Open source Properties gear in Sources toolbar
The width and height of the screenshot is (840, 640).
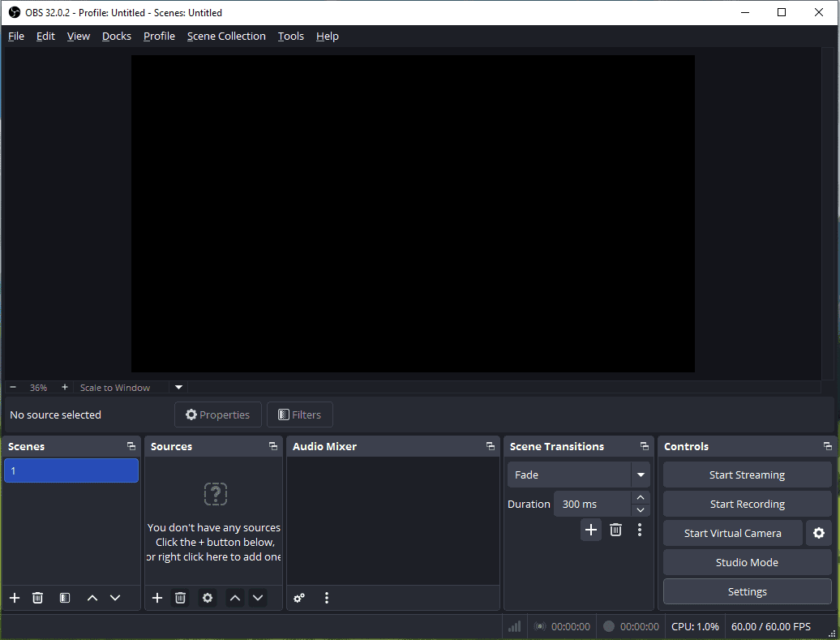tap(208, 598)
